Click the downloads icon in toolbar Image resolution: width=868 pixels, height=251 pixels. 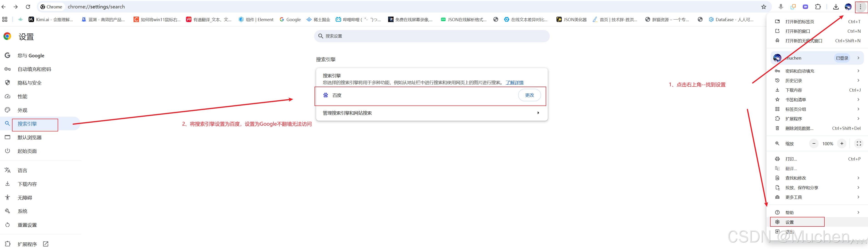(x=836, y=7)
